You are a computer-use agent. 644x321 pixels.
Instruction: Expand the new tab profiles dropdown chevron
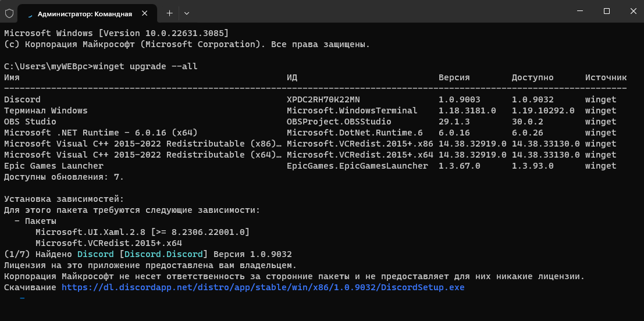pyautogui.click(x=187, y=12)
